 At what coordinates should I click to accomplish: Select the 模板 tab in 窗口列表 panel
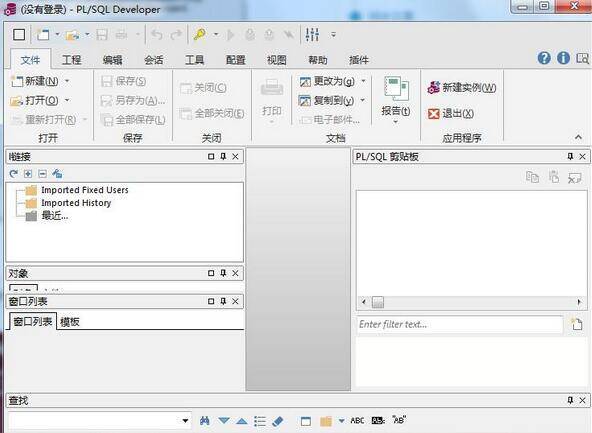[69, 322]
